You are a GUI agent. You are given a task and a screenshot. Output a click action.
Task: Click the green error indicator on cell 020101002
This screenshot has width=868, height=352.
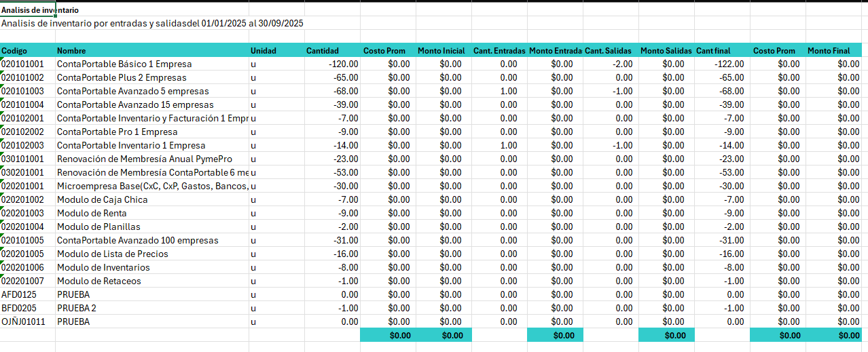(x=2, y=73)
